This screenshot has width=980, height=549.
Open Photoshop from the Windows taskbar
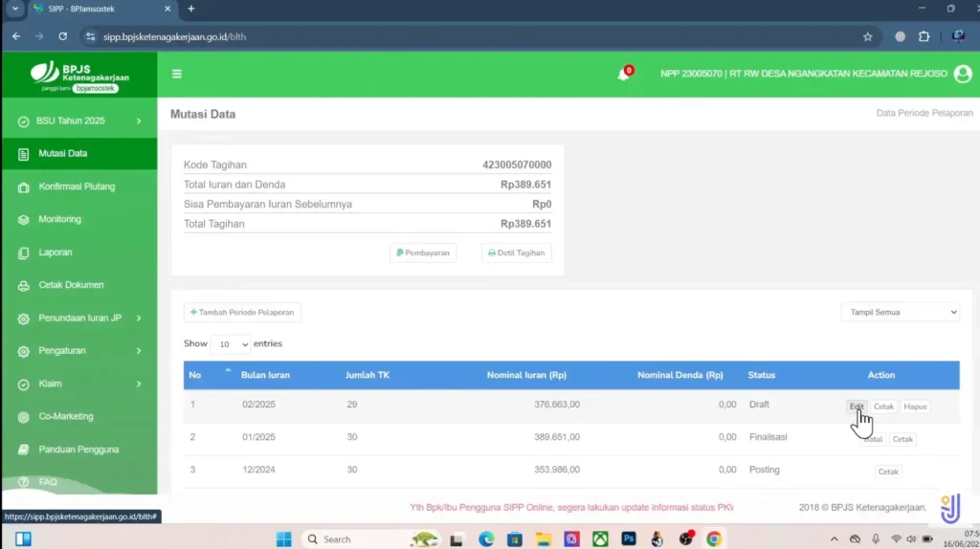pyautogui.click(x=629, y=538)
